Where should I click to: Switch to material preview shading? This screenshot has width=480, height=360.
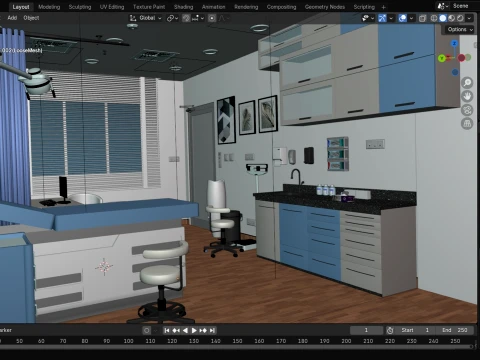tap(451, 18)
